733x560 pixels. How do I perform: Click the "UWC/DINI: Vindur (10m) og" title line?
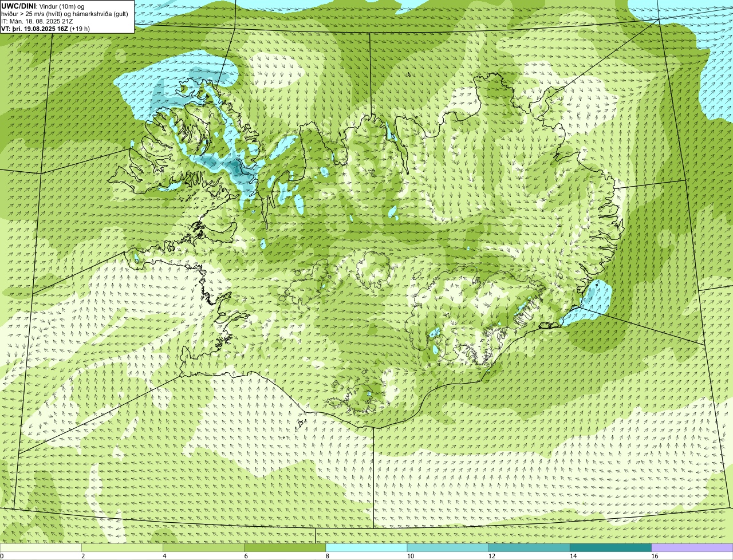pos(43,6)
